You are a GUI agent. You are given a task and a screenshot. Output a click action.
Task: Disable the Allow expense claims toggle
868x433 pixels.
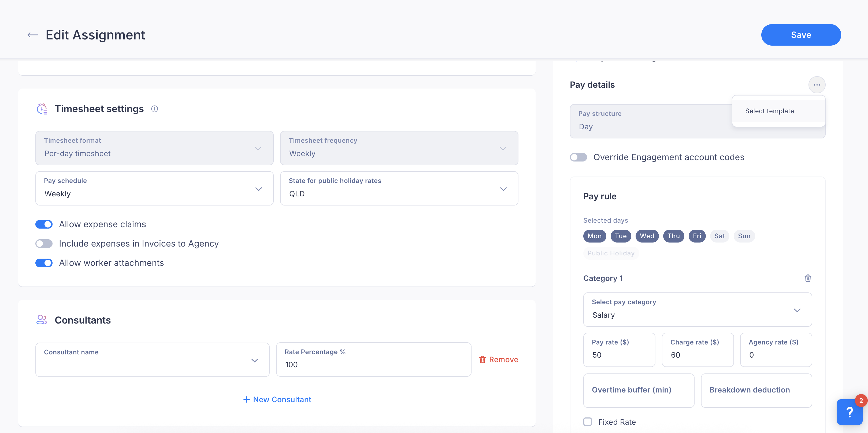click(44, 224)
